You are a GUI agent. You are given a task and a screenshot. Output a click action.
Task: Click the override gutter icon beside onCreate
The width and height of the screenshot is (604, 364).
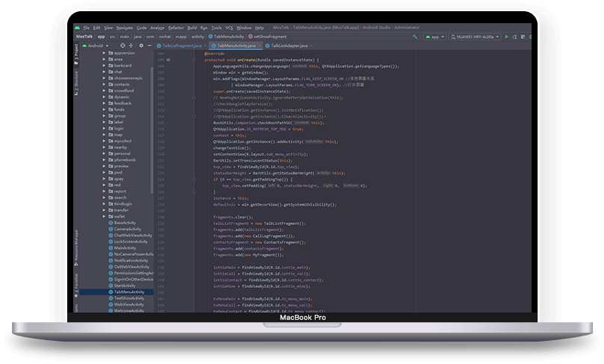pyautogui.click(x=168, y=59)
